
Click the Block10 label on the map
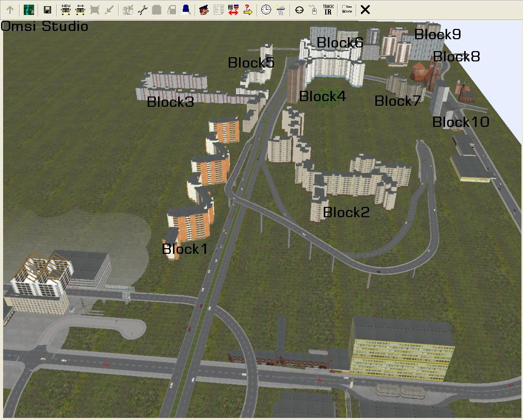[460, 122]
